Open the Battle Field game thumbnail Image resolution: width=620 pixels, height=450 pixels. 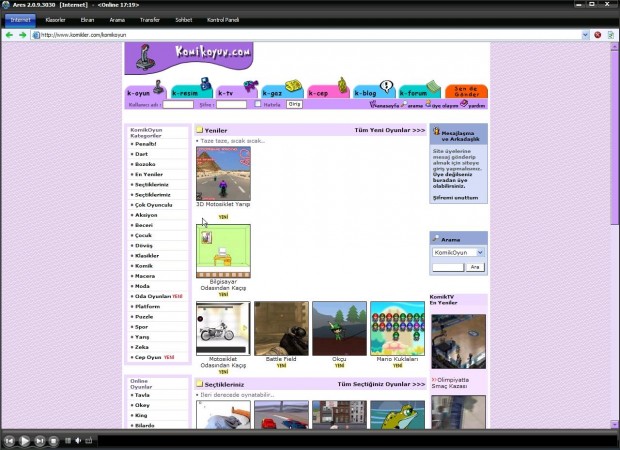point(282,329)
